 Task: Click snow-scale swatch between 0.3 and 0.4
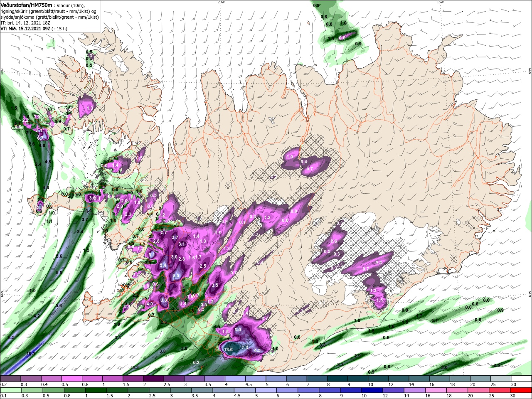tap(31, 379)
